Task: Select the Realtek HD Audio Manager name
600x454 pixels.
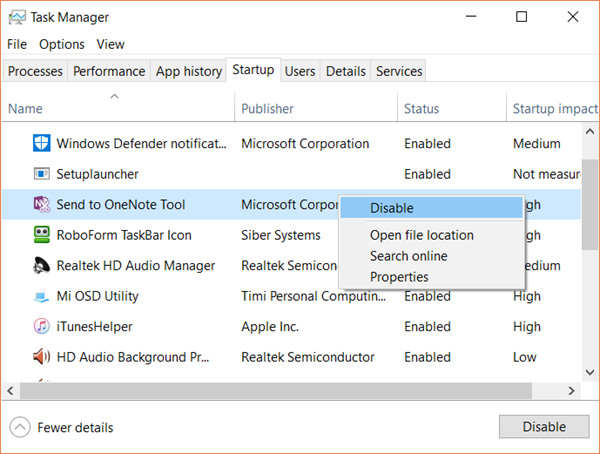Action: click(136, 266)
